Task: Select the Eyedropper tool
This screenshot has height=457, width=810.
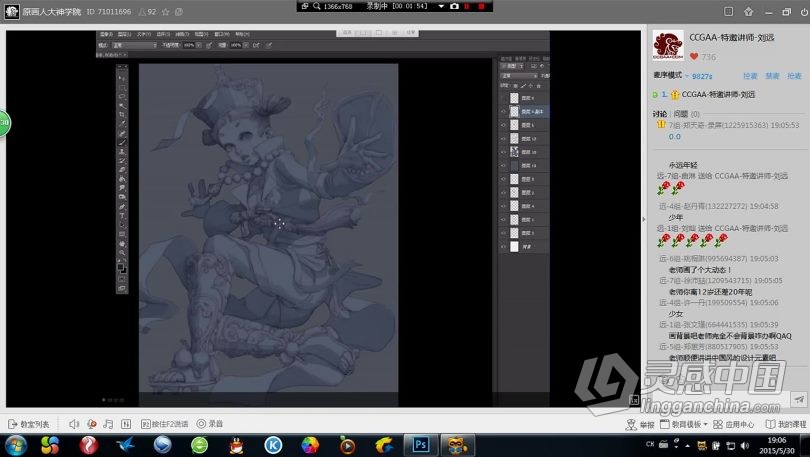Action: pos(122,124)
